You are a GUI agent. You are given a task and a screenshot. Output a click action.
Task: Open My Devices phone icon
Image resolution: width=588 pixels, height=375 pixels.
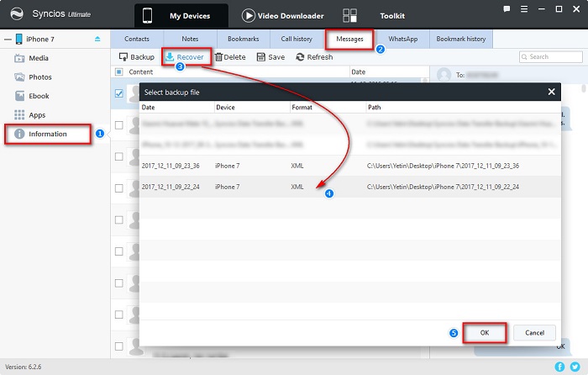[x=147, y=16]
